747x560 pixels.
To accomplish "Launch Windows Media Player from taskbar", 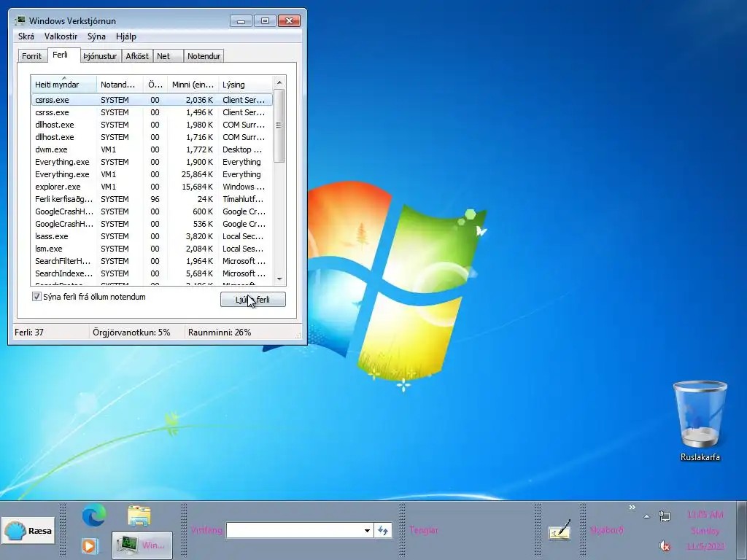I will (90, 545).
